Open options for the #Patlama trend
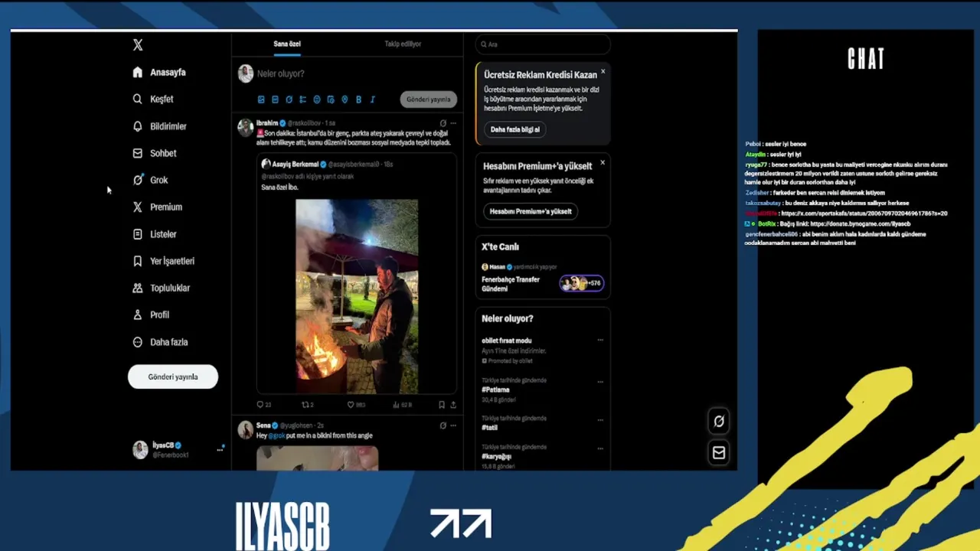 pos(600,381)
